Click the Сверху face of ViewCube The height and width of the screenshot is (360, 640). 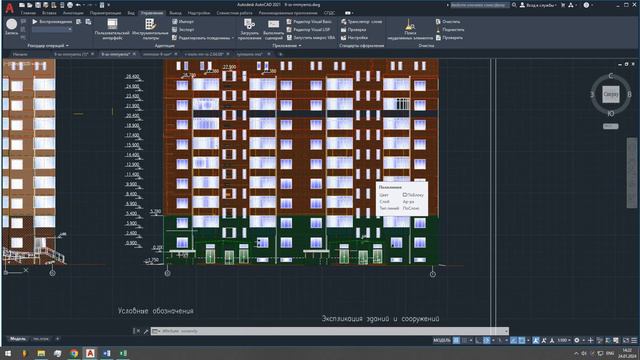tap(611, 95)
